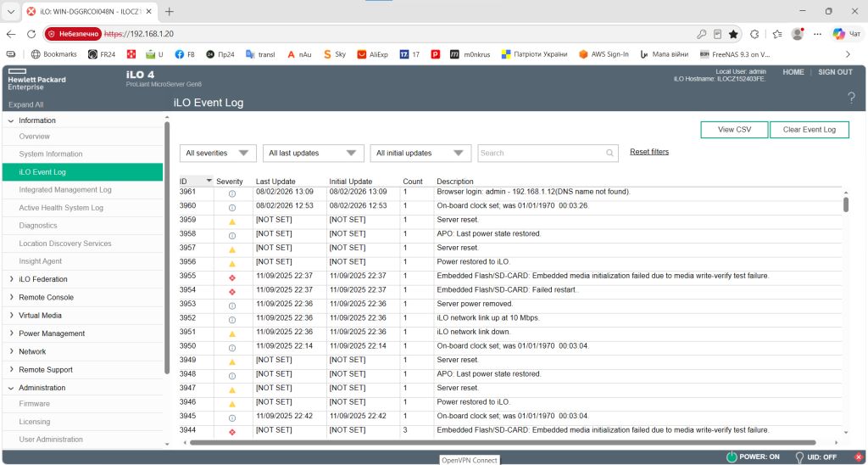The height and width of the screenshot is (465, 868).
Task: Open the password key icon in address bar
Action: click(701, 34)
